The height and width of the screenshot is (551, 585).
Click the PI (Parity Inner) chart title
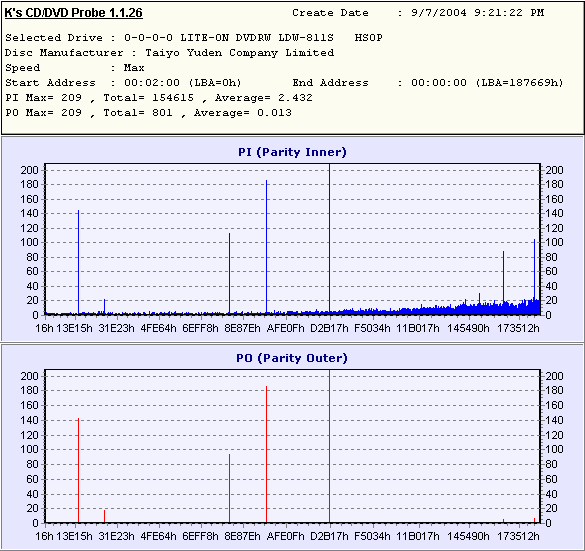(x=292, y=152)
